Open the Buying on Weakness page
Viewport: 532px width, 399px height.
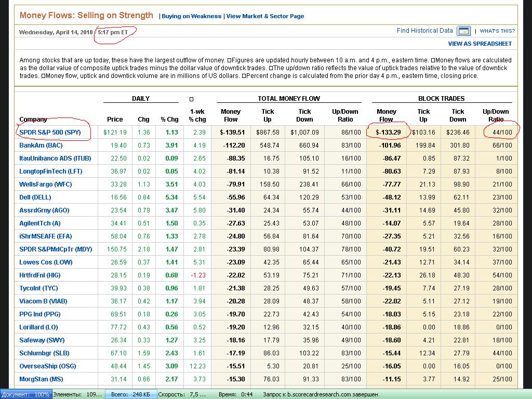point(191,16)
